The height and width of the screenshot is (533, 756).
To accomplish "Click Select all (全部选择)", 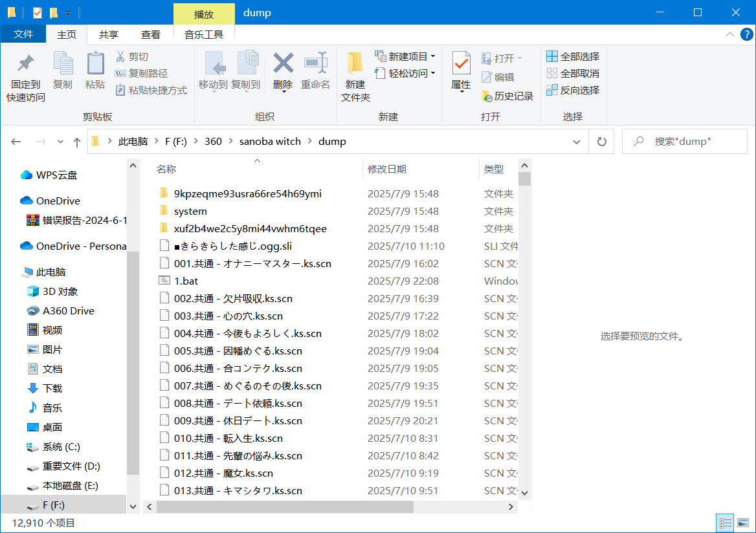I will 573,57.
